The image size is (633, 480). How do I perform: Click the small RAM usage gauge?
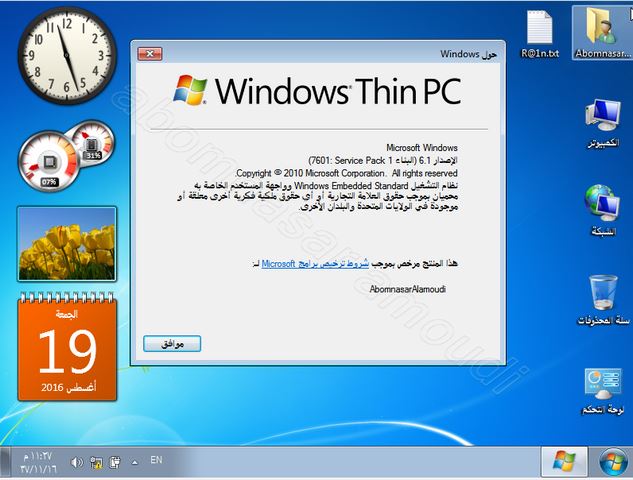coord(92,143)
